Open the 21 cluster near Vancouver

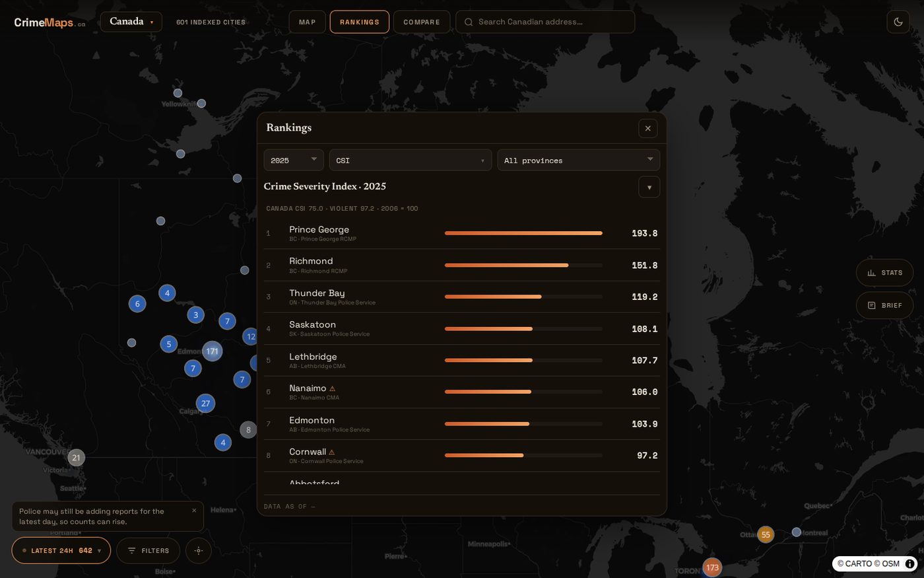click(x=76, y=457)
